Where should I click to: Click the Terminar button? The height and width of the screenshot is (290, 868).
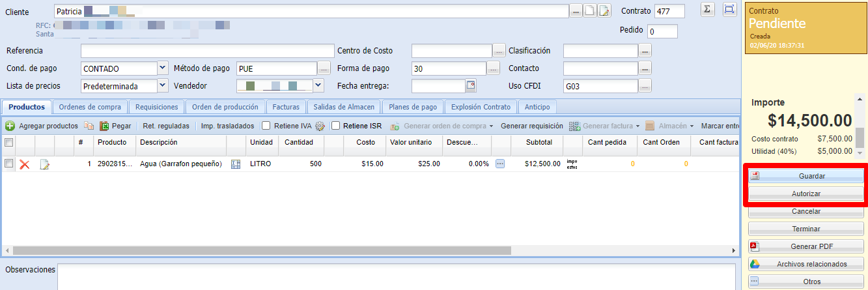805,229
